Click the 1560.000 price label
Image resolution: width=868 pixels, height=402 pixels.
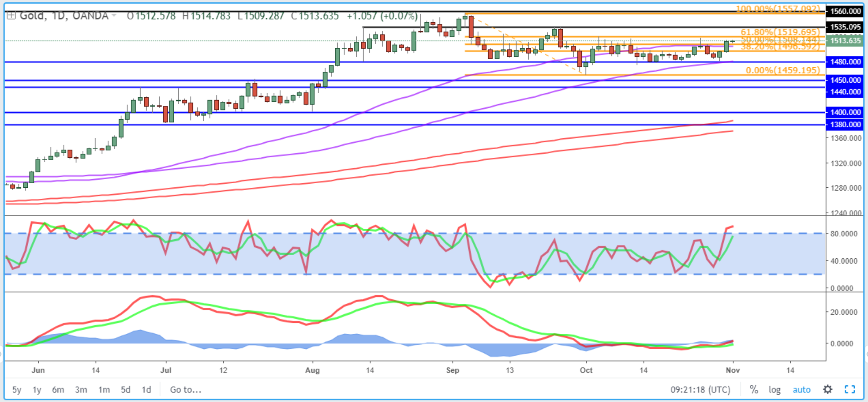(845, 11)
